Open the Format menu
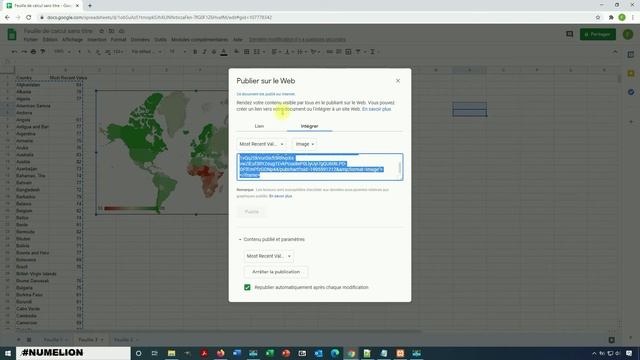This screenshot has width=640, height=360. point(118,40)
